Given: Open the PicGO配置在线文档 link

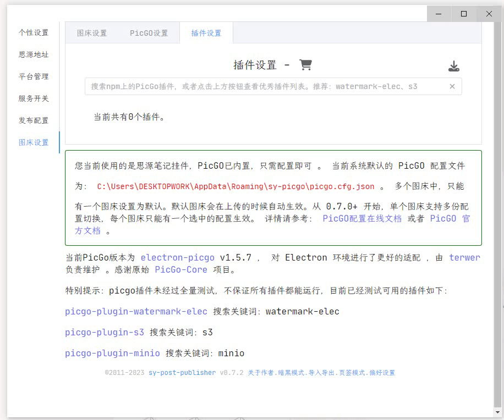Looking at the screenshot, I should pyautogui.click(x=362, y=219).
